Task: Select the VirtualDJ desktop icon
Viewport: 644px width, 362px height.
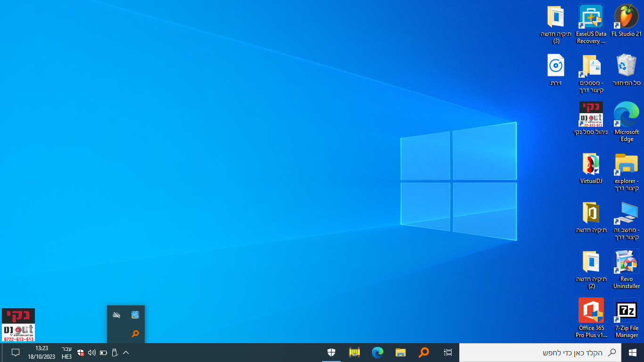Action: (591, 168)
